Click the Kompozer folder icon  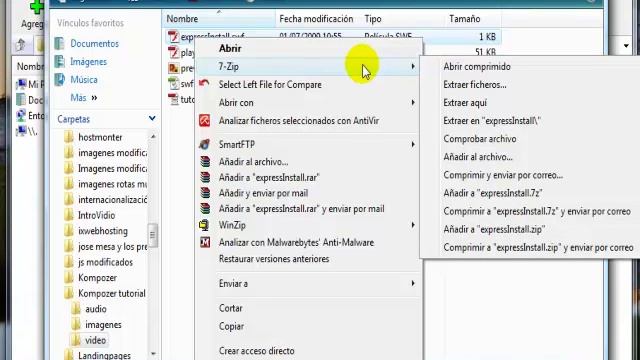click(69, 278)
